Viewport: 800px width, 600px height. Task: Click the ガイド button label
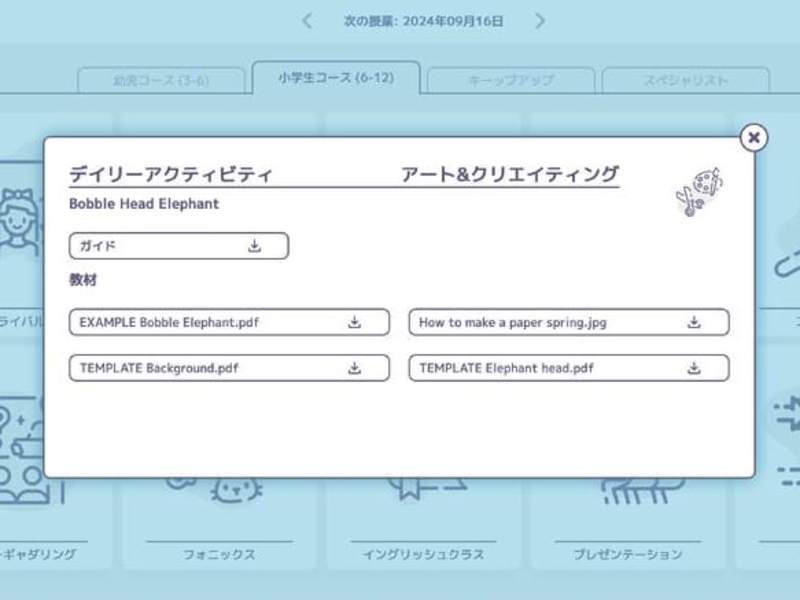[x=97, y=246]
